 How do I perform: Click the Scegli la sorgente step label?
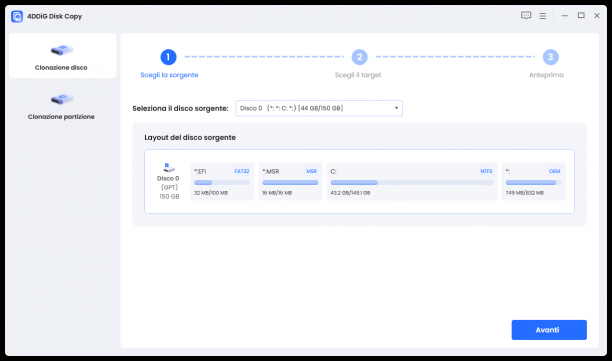pos(169,75)
